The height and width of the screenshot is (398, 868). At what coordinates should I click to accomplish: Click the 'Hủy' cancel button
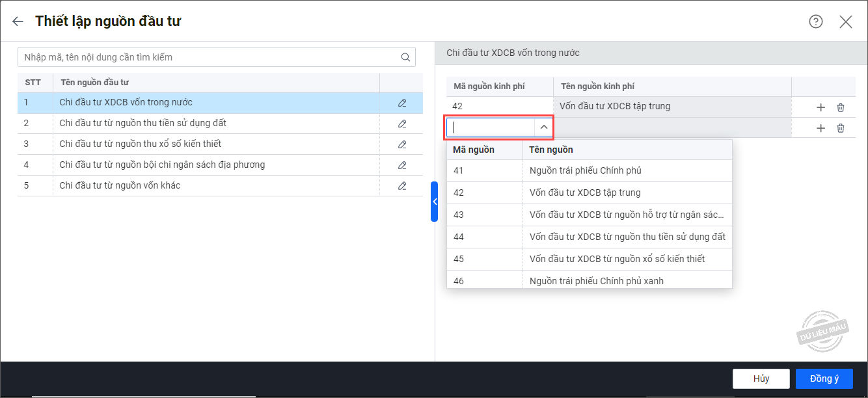coord(761,378)
